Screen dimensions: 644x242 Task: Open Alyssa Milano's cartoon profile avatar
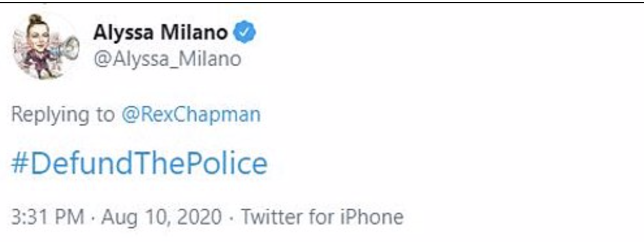[46, 46]
